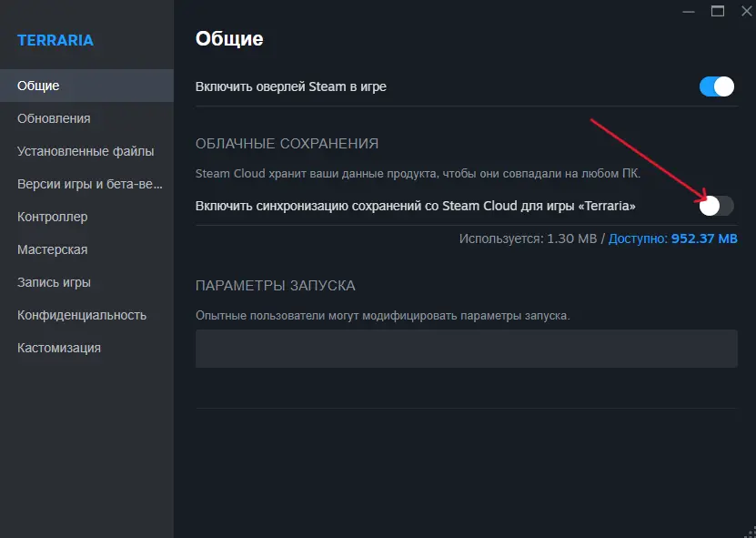Click the ОБЛАЧНЫЕ СОХРАНЕНИЯ heading
This screenshot has height=538, width=756.
click(287, 143)
